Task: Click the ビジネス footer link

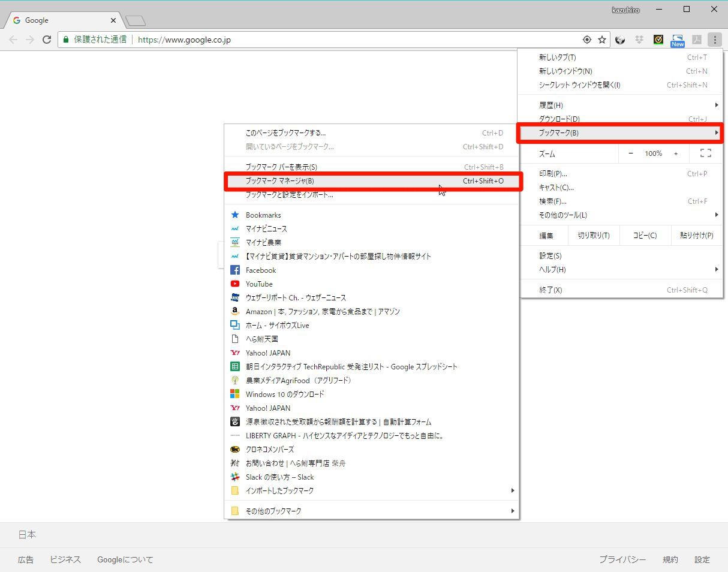Action: pos(65,559)
